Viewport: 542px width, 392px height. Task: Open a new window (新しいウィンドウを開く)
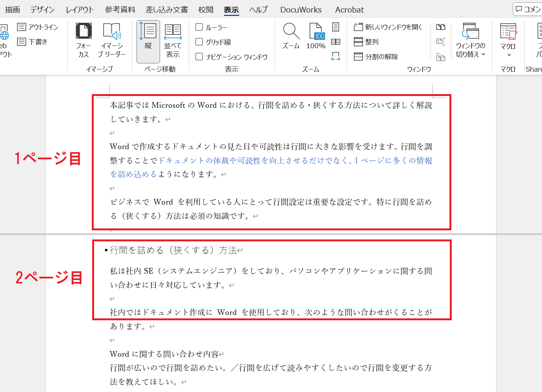388,27
